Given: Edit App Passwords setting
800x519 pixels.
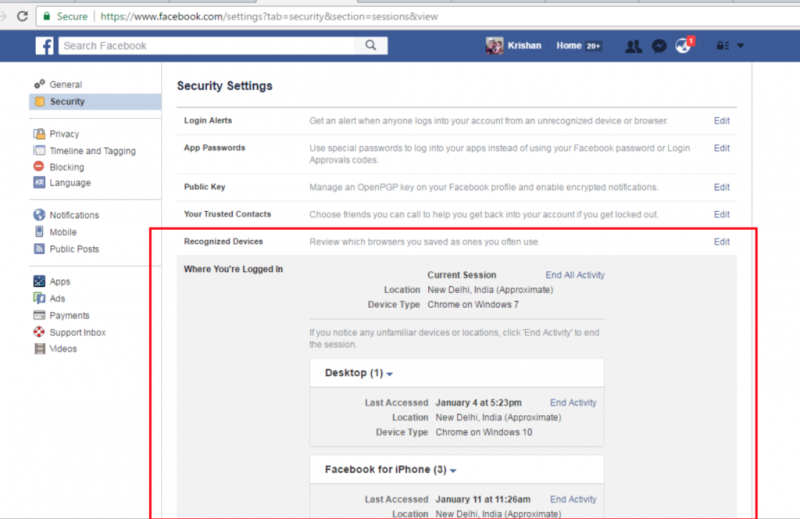Looking at the screenshot, I should click(x=721, y=148).
